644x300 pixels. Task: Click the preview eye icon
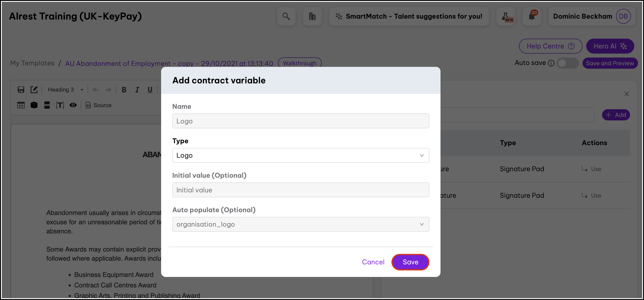tap(73, 105)
